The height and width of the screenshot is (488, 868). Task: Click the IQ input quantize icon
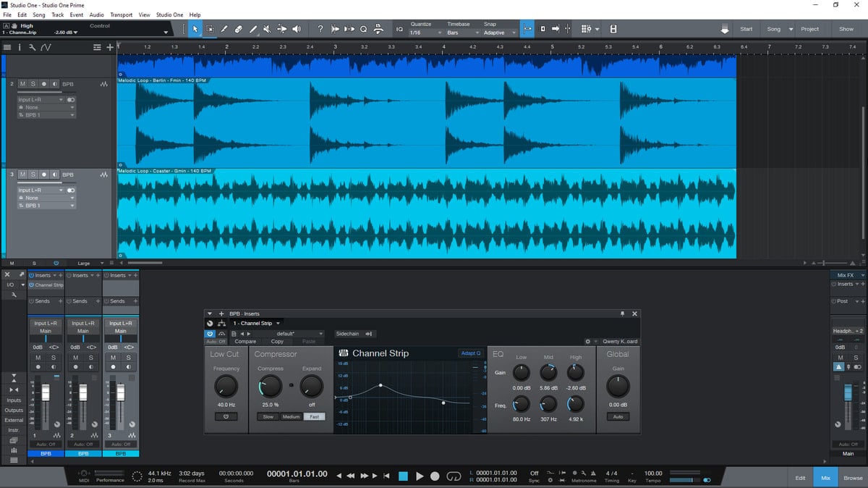[399, 29]
